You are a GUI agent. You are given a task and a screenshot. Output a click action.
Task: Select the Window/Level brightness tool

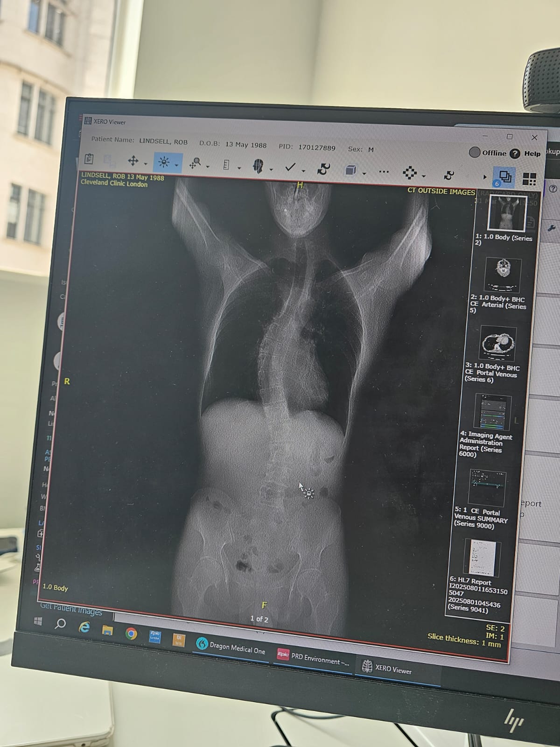pos(164,162)
